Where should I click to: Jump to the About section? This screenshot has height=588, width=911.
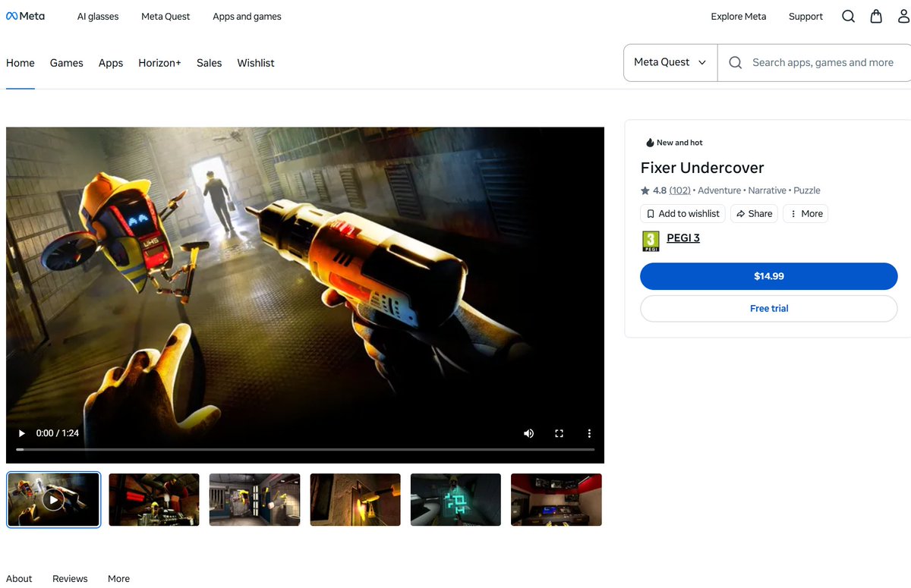19,579
